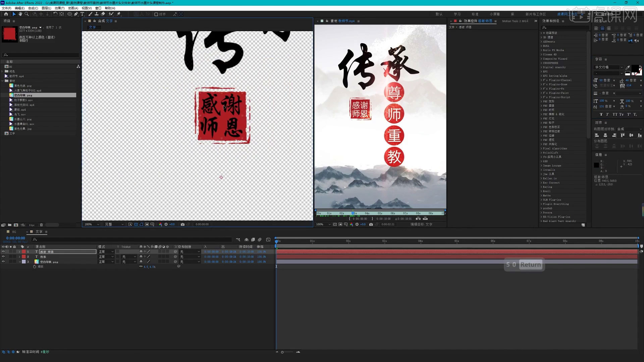Viewport: 644px width, 362px height.
Task: Click the red label color of layer 1
Action: [24, 251]
